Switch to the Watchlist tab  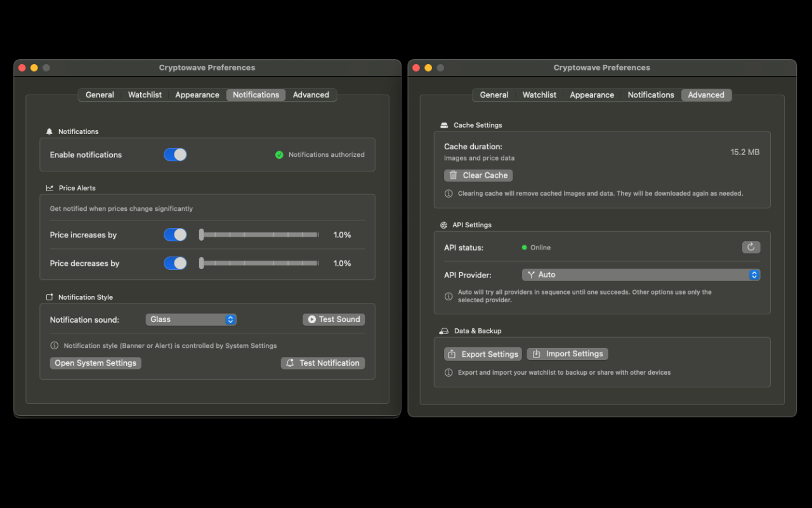(145, 95)
